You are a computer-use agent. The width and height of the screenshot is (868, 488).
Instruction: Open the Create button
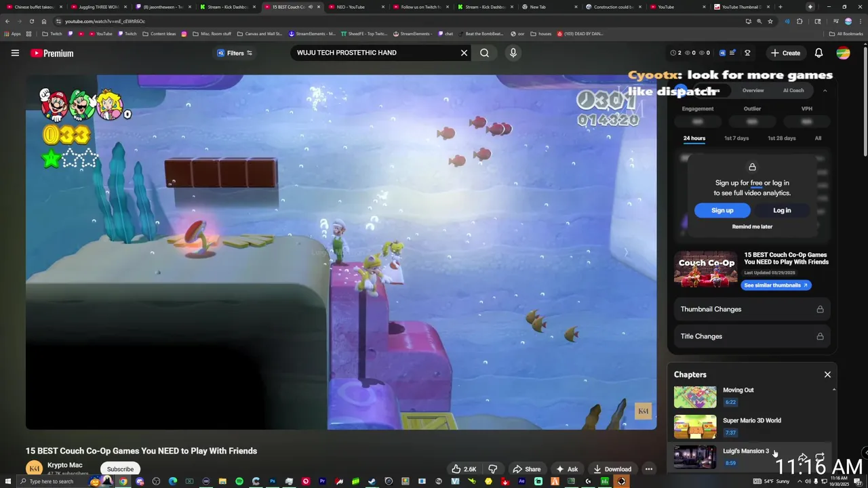pyautogui.click(x=785, y=53)
